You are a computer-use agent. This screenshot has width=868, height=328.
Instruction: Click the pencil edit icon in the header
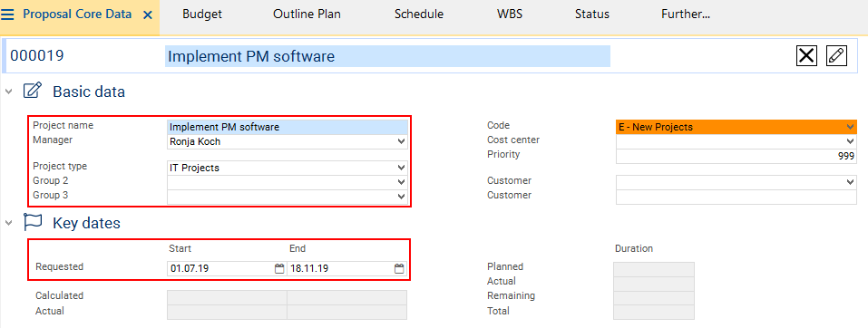pyautogui.click(x=836, y=56)
